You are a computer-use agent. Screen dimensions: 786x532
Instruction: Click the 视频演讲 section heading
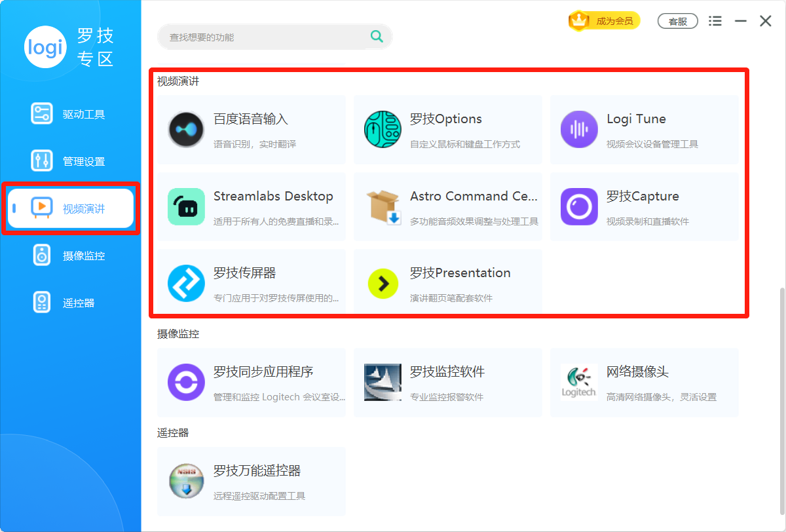(x=178, y=81)
